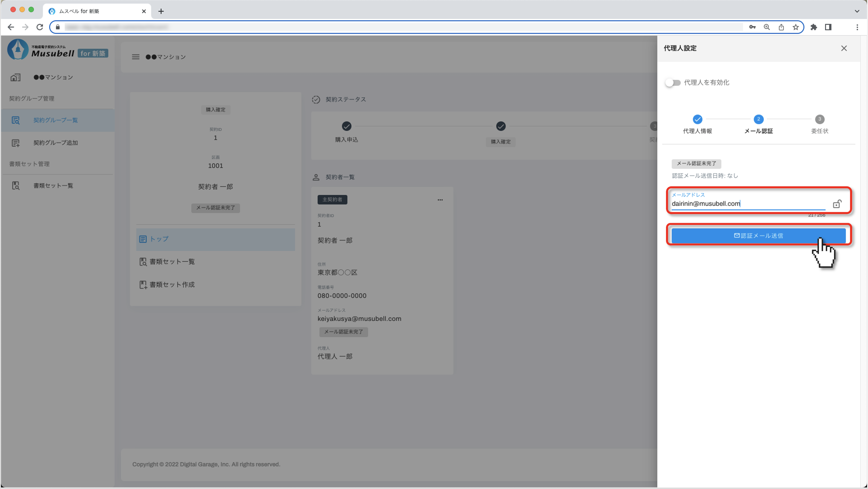Click the share icon in address bar
The height and width of the screenshot is (489, 868).
tap(781, 27)
